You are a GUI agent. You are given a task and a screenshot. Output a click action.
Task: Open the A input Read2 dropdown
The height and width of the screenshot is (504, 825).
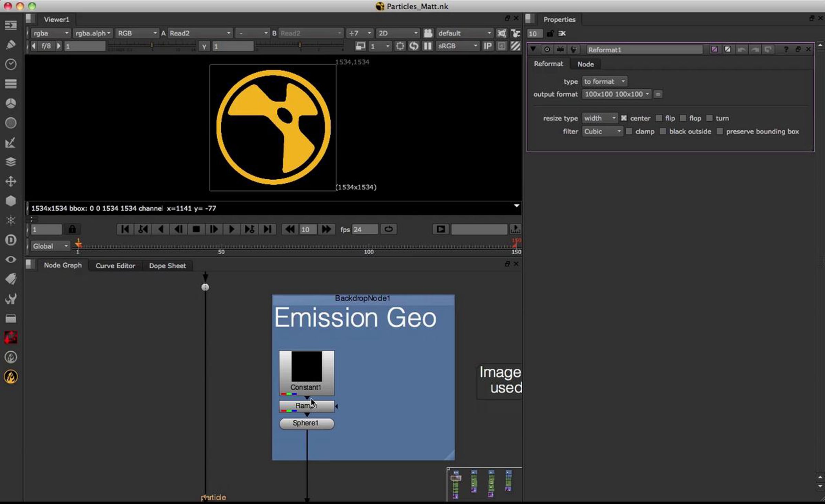click(200, 33)
